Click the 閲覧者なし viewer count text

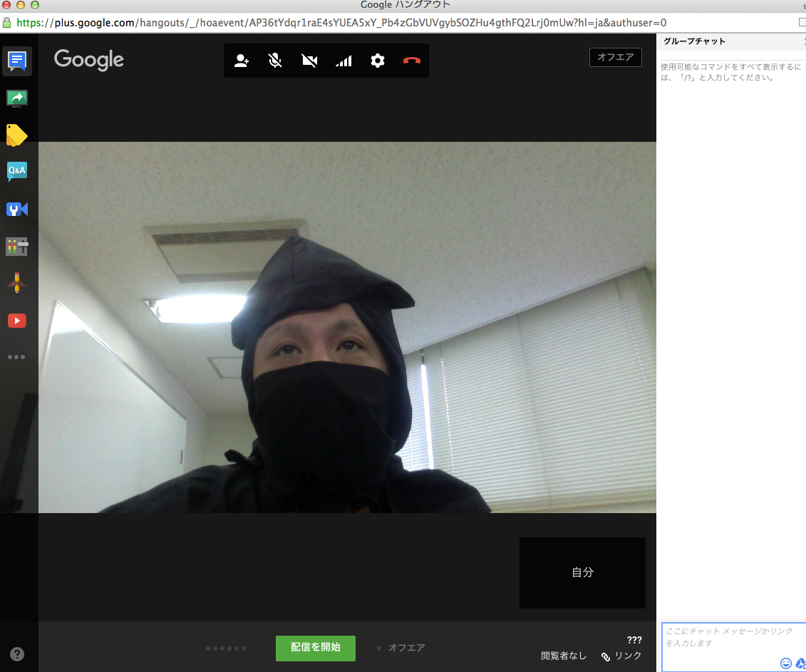coord(564,656)
